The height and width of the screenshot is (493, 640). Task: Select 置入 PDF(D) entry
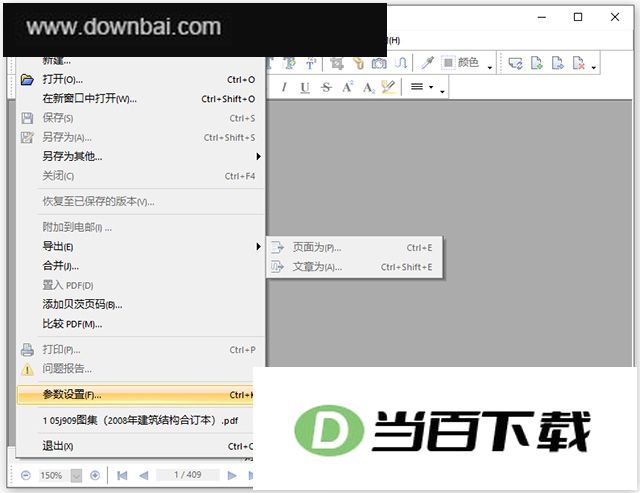pos(141,285)
